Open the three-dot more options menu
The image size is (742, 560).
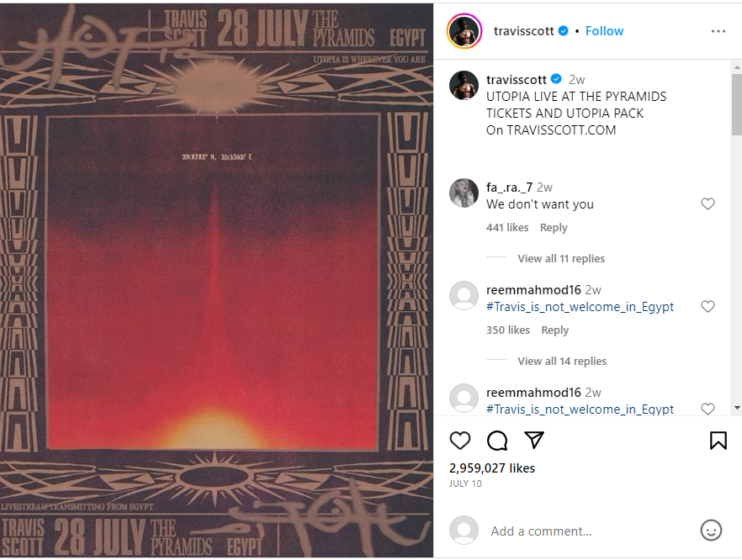(718, 31)
